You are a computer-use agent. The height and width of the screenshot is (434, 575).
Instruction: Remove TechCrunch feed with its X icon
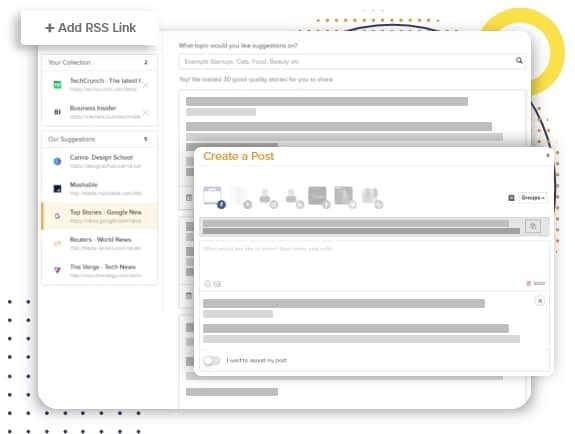point(146,85)
